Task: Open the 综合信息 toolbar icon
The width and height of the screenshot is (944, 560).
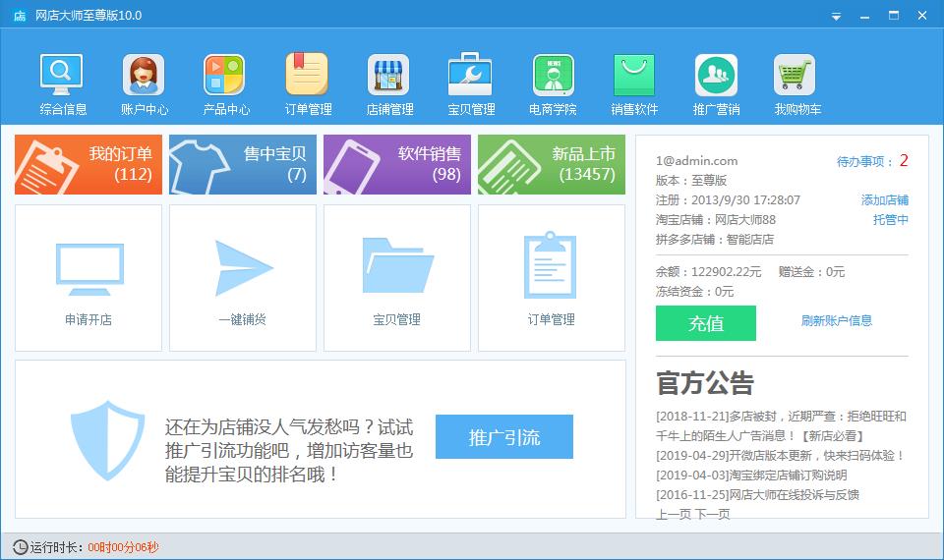Action: point(63,84)
